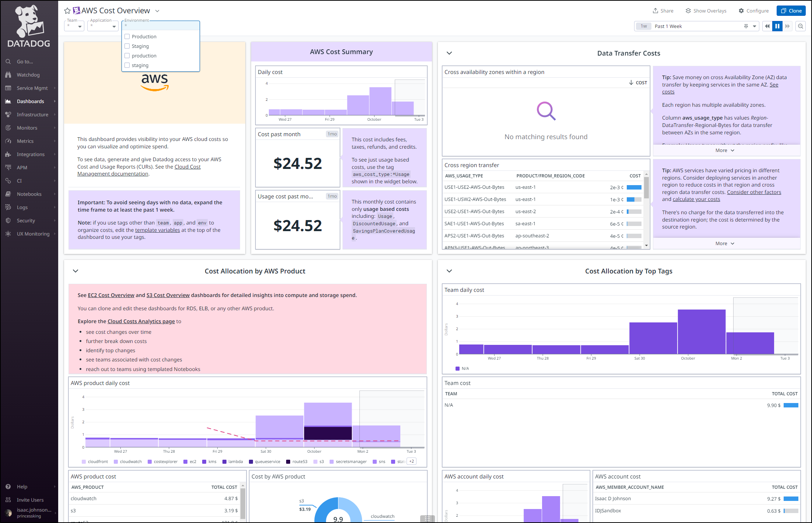812x523 pixels.
Task: Expand More under cross AZ tip note
Action: click(x=725, y=150)
